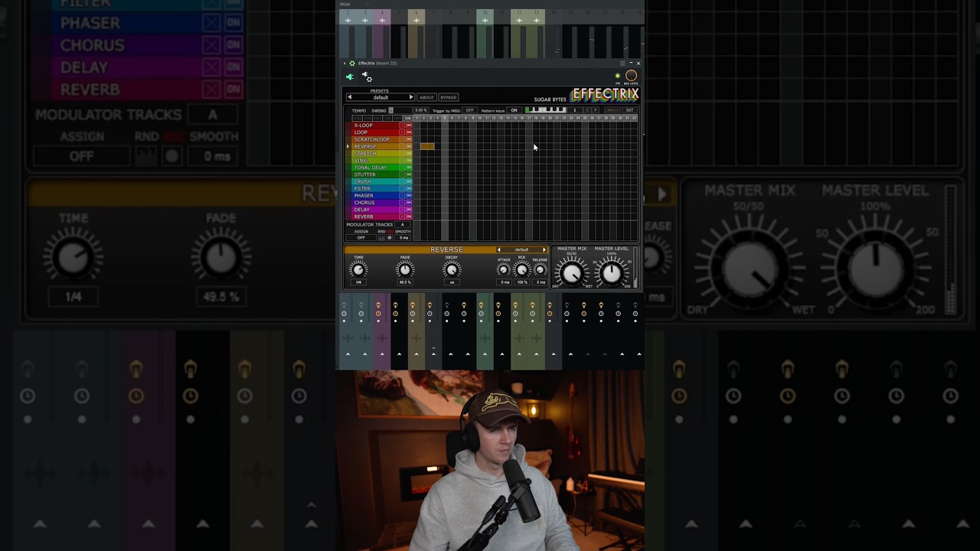Clear the SCRATCHLOOP track with its X button
980x551 pixels.
(x=403, y=139)
